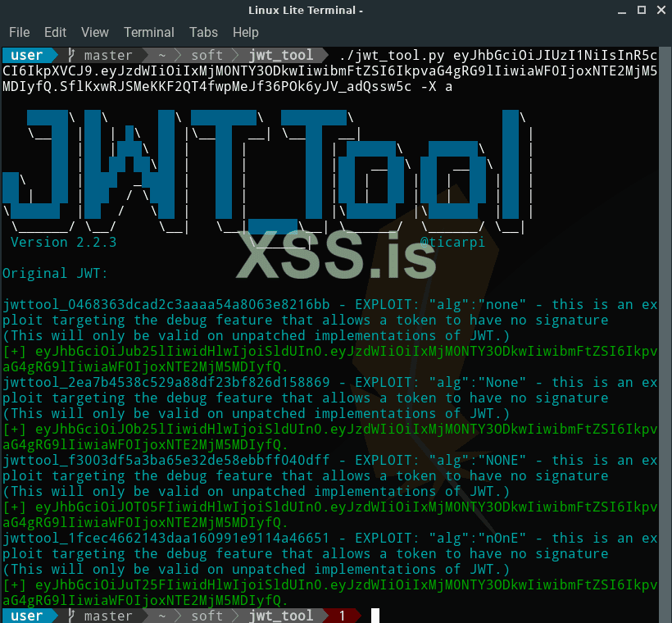This screenshot has width=672, height=623.
Task: Click the './jwt_tool.py' command text
Action: [391, 55]
